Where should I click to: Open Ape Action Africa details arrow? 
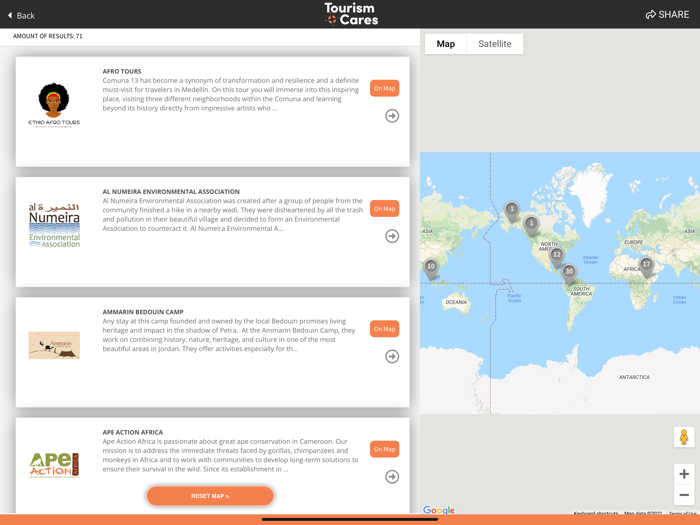tap(392, 476)
